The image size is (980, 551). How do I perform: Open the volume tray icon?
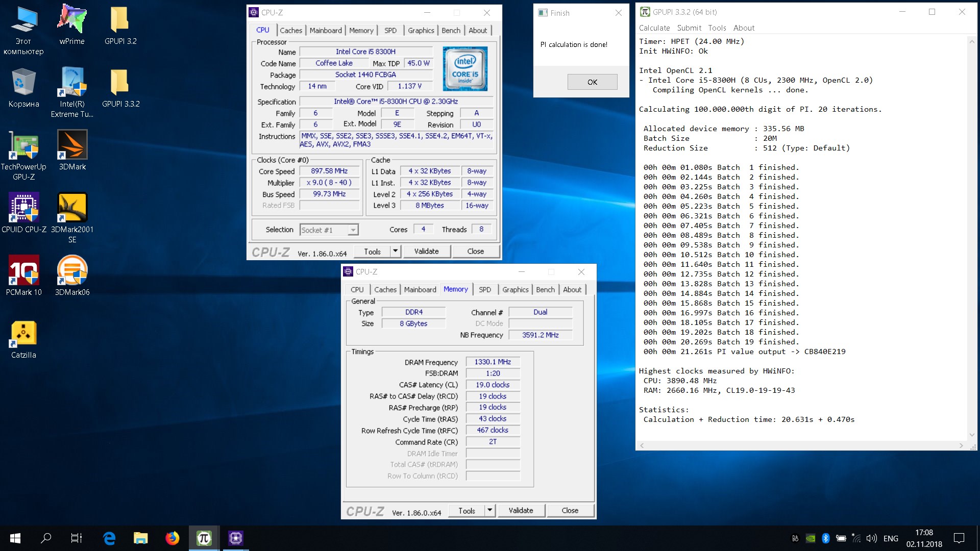point(871,538)
